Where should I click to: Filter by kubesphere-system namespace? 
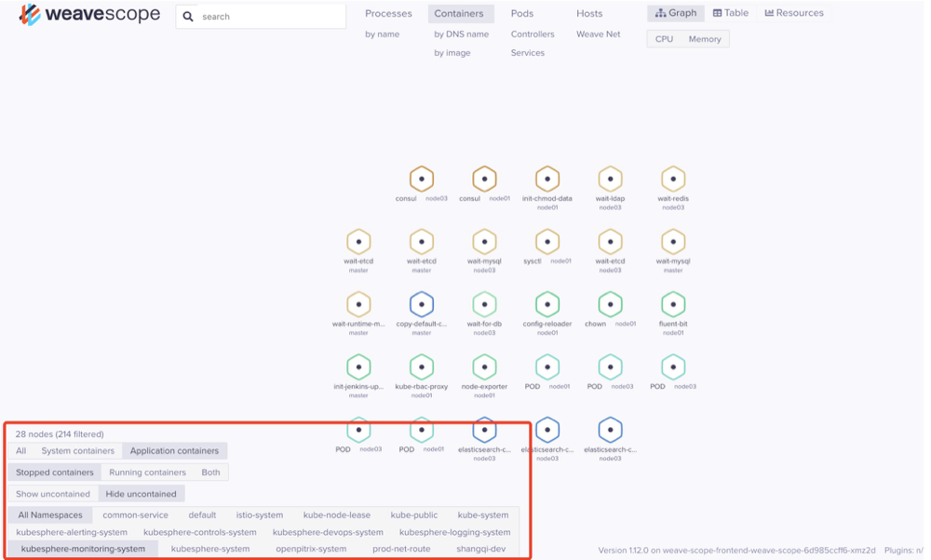210,550
